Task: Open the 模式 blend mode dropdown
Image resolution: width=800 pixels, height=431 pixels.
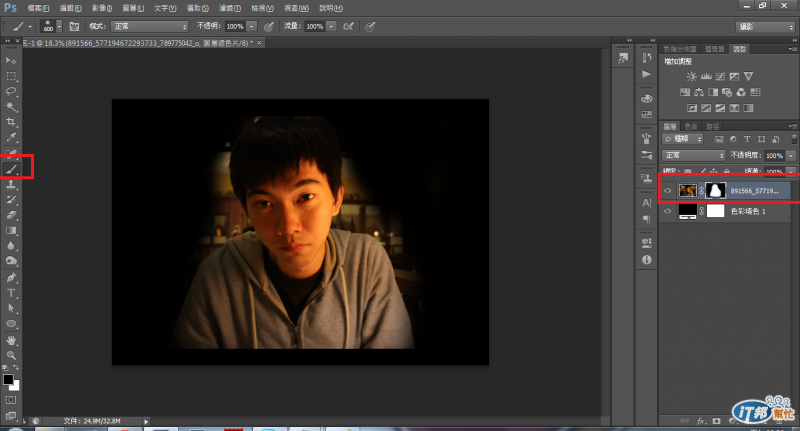Action: click(x=149, y=27)
